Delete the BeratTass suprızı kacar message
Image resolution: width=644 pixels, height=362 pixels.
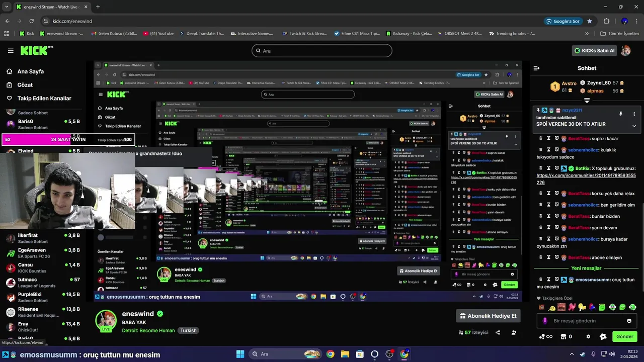(x=541, y=138)
